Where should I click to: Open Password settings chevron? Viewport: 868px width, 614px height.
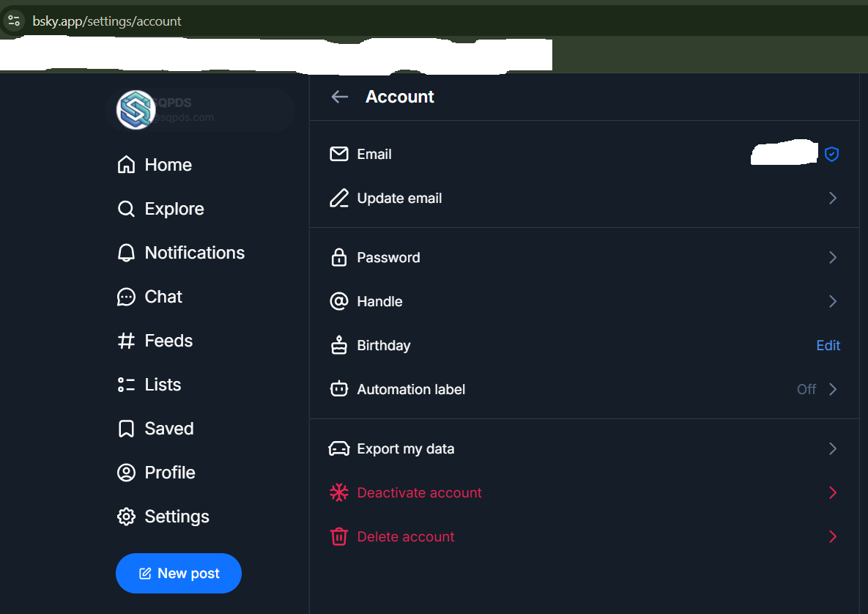(833, 257)
